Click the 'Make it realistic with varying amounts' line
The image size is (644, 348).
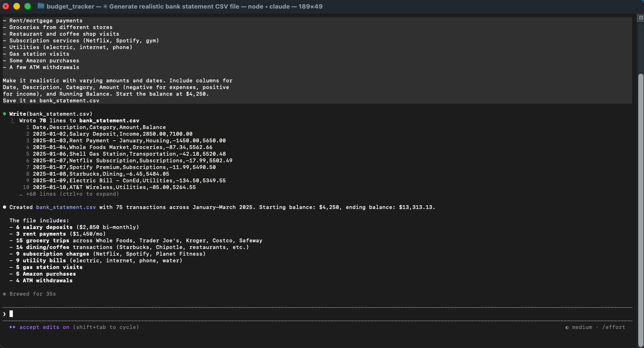117,80
